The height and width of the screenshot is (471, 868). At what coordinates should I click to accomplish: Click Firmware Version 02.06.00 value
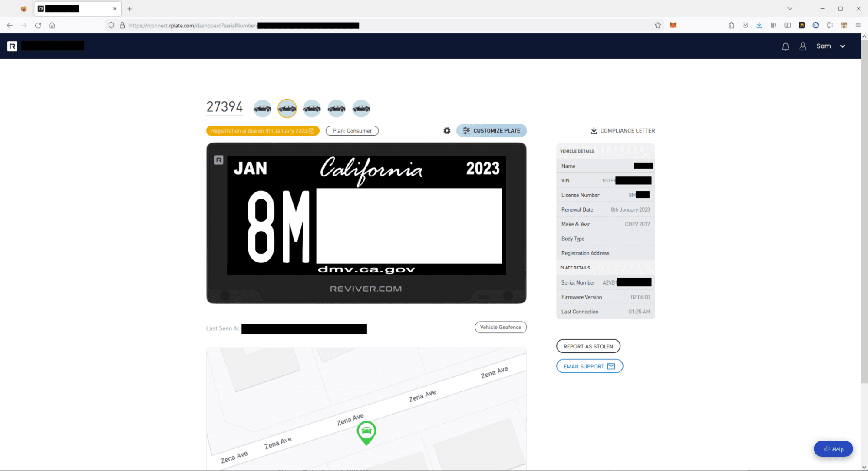(x=640, y=297)
